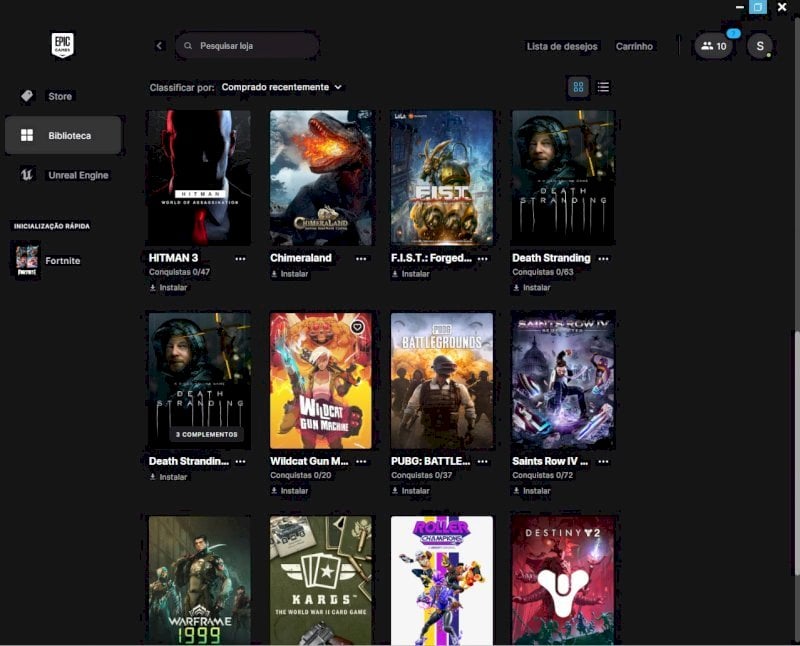Open the profile avatar S menu
800x646 pixels.
click(x=760, y=46)
